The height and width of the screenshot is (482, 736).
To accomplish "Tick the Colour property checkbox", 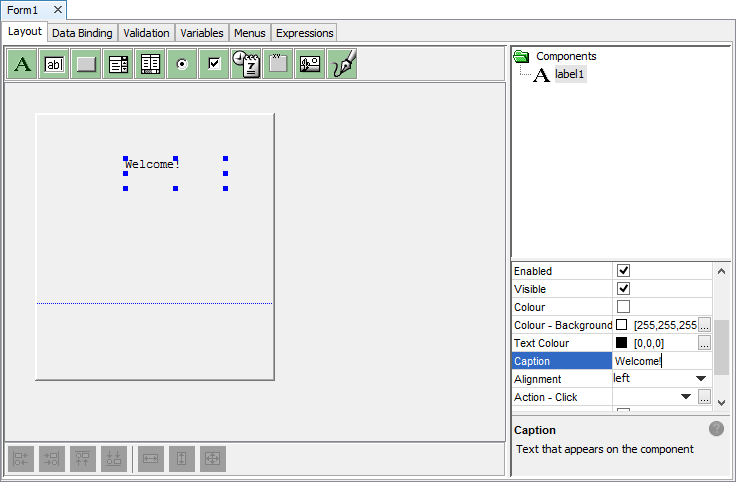I will tap(624, 307).
